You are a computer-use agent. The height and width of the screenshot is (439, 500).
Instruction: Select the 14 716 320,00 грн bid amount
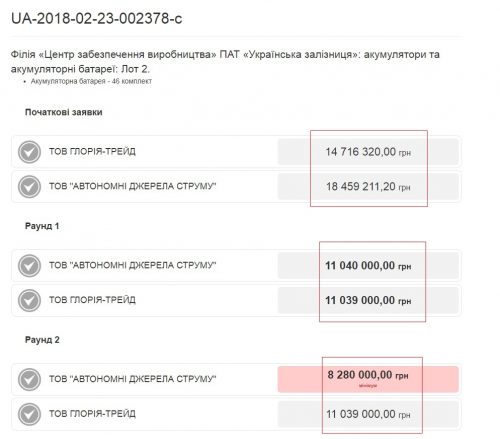point(368,152)
